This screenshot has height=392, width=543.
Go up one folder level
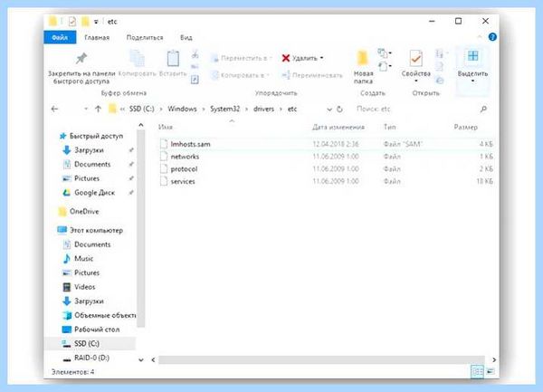tap(98, 109)
